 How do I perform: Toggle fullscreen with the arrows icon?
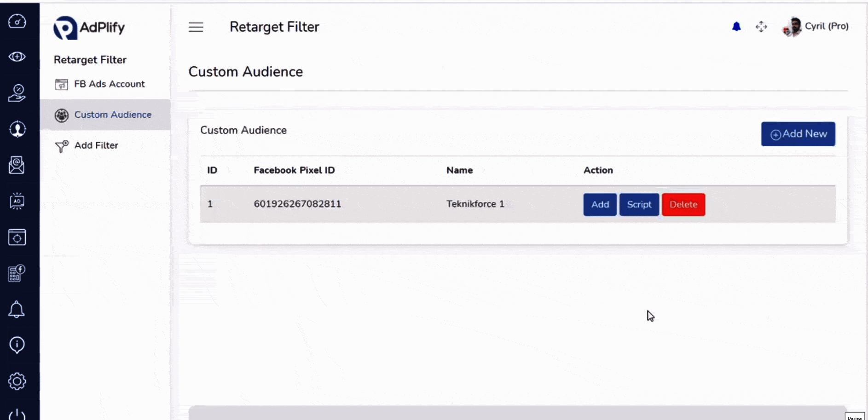[x=761, y=27]
